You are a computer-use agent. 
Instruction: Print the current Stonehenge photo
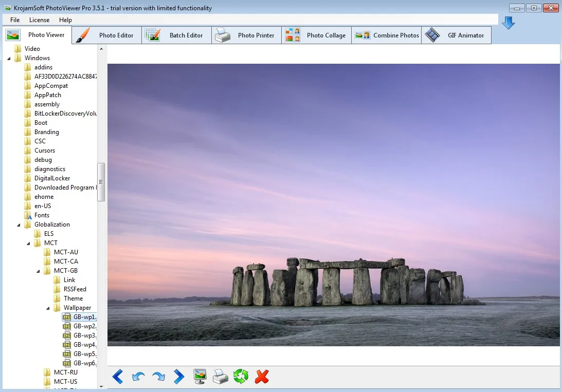(220, 377)
